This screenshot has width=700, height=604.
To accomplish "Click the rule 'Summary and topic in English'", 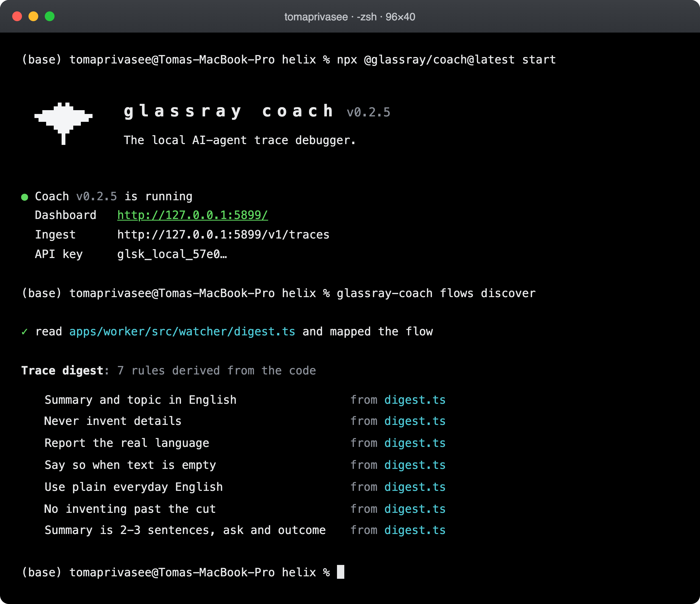I will (x=141, y=400).
